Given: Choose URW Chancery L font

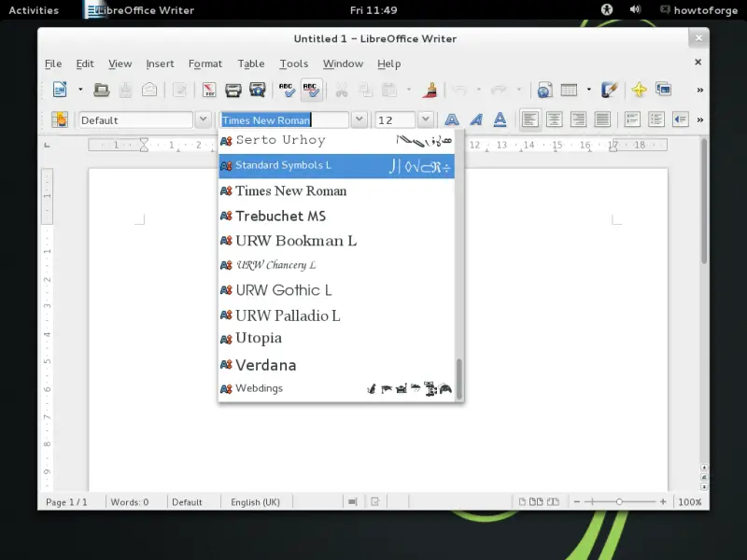Looking at the screenshot, I should click(336, 265).
